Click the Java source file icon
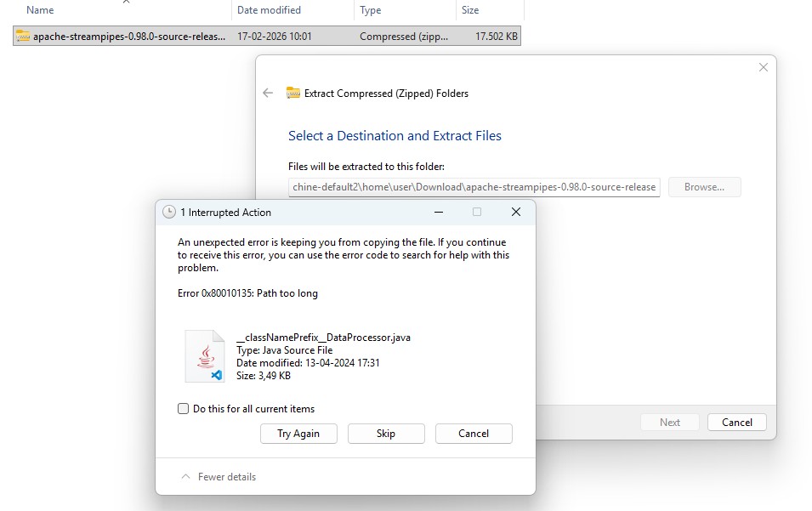Viewport: 812px width, 511px height. coord(205,355)
